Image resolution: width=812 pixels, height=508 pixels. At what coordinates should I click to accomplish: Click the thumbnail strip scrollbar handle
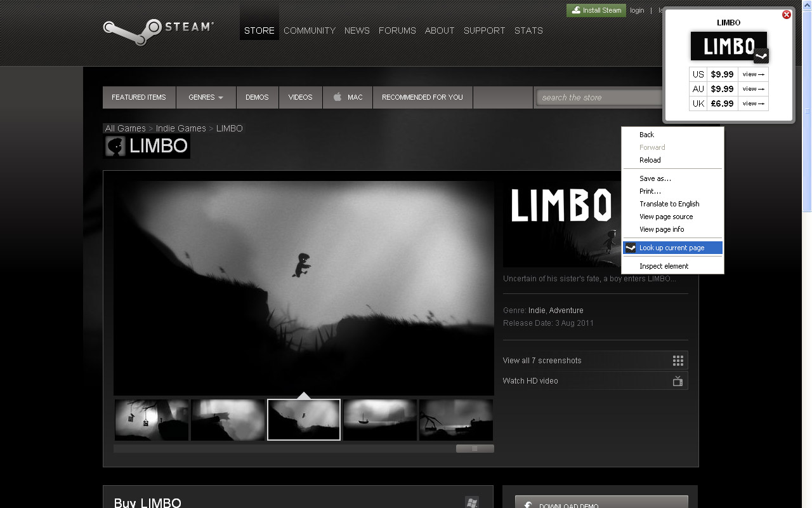click(475, 448)
